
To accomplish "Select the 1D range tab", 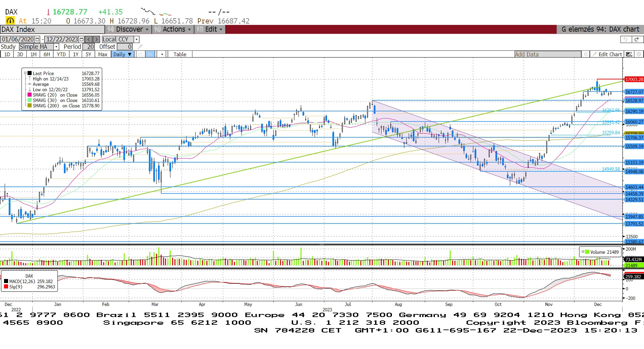I will pos(7,54).
